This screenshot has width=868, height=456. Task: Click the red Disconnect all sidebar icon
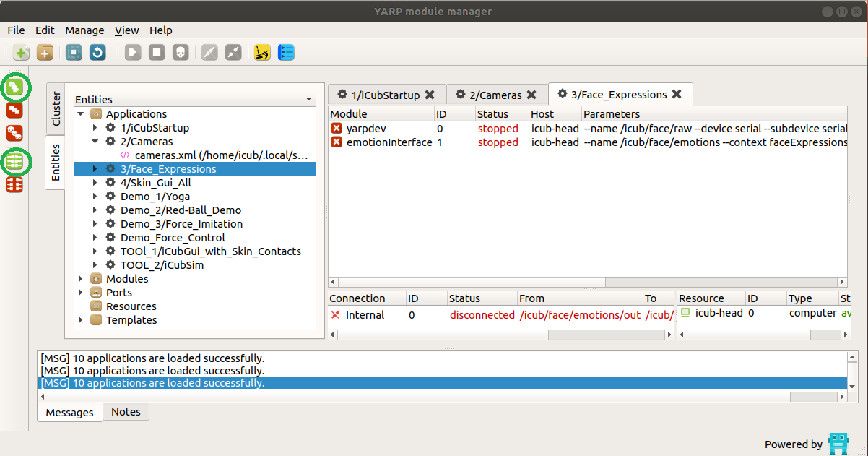(x=15, y=185)
